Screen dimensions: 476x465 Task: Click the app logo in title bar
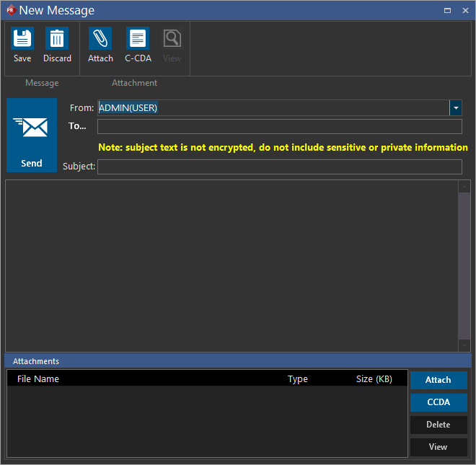[10, 10]
